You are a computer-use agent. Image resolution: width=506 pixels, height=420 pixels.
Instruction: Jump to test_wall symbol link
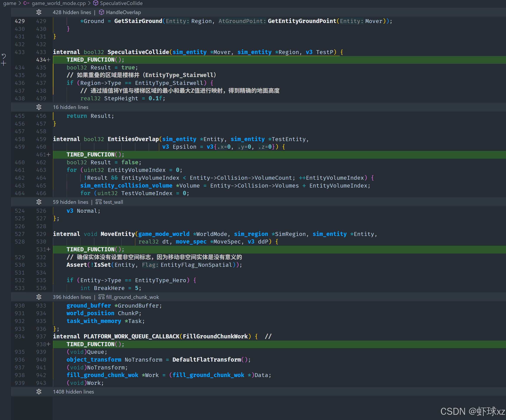(113, 202)
